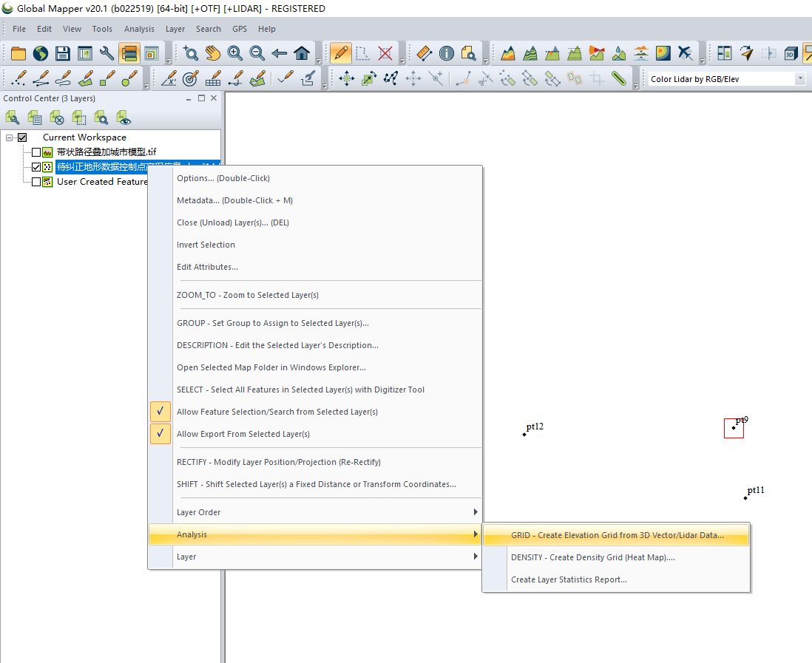
Task: Select the create area feature pencil icon
Action: pyautogui.click(x=86, y=78)
